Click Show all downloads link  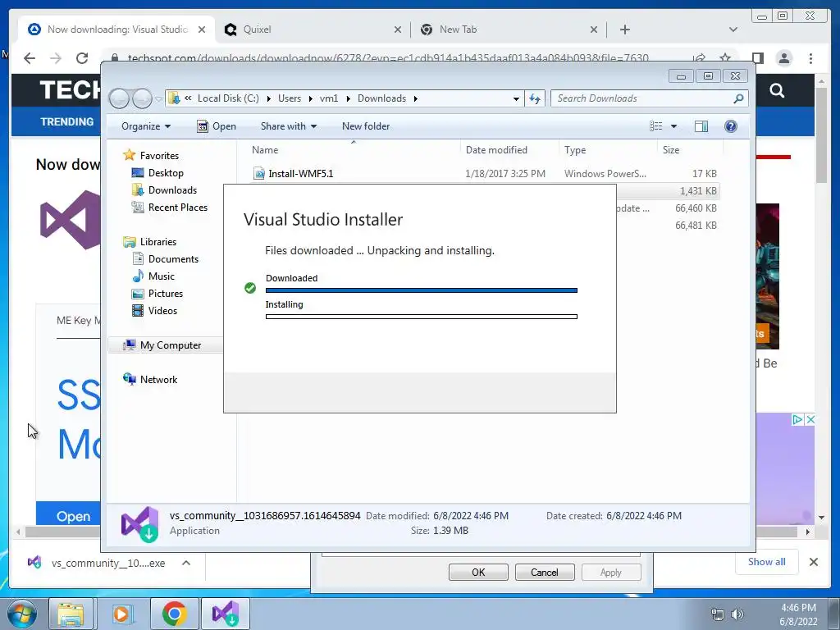pos(767,562)
